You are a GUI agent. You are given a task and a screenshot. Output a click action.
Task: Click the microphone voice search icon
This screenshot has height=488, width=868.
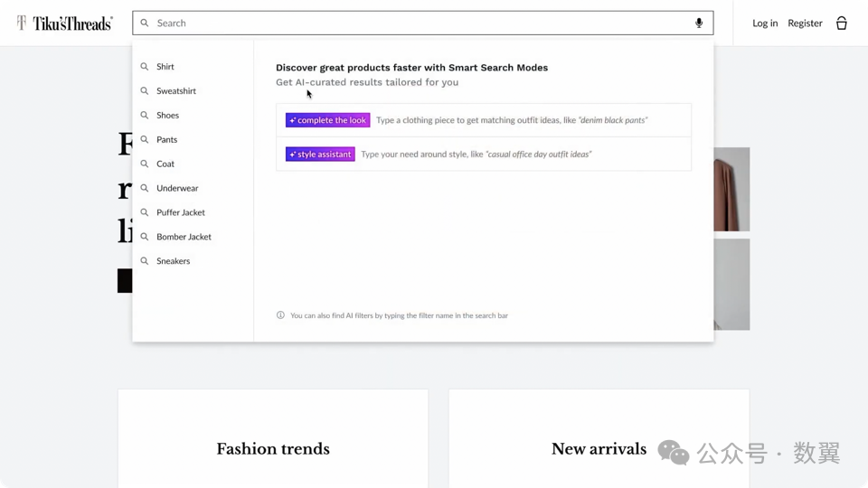(699, 23)
